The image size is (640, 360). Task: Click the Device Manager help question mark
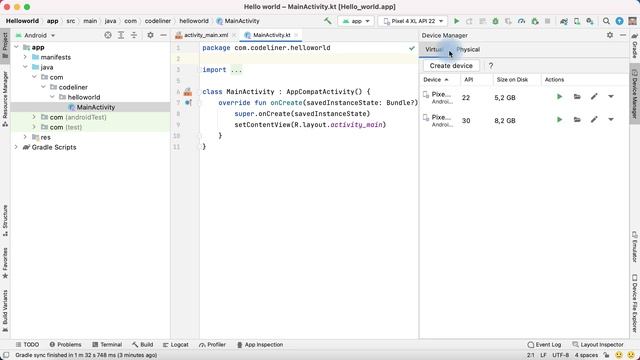491,66
